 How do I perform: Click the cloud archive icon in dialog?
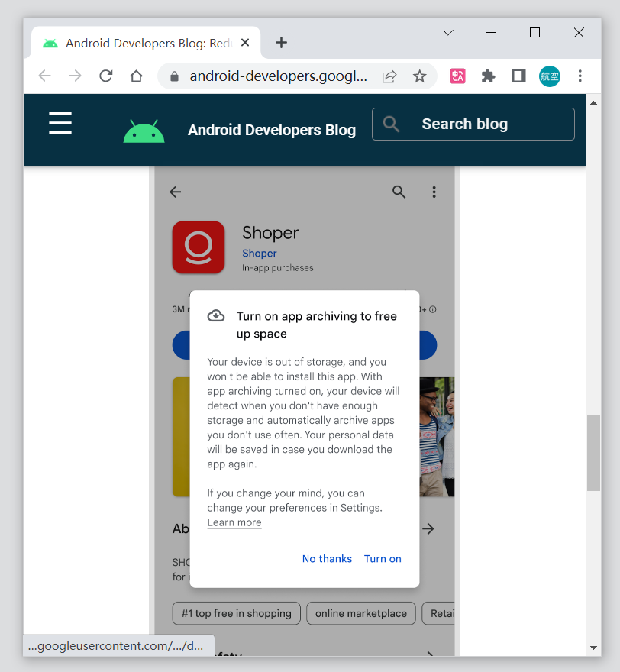216,316
